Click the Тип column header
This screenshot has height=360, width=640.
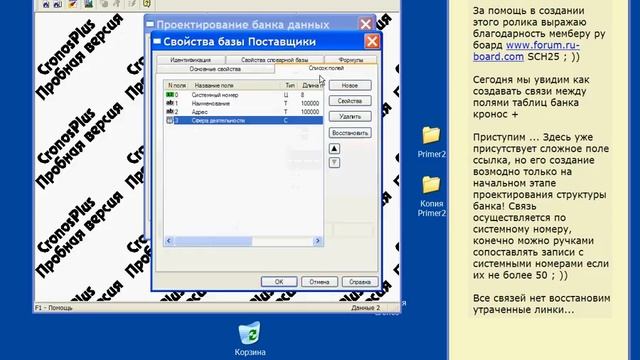point(290,85)
